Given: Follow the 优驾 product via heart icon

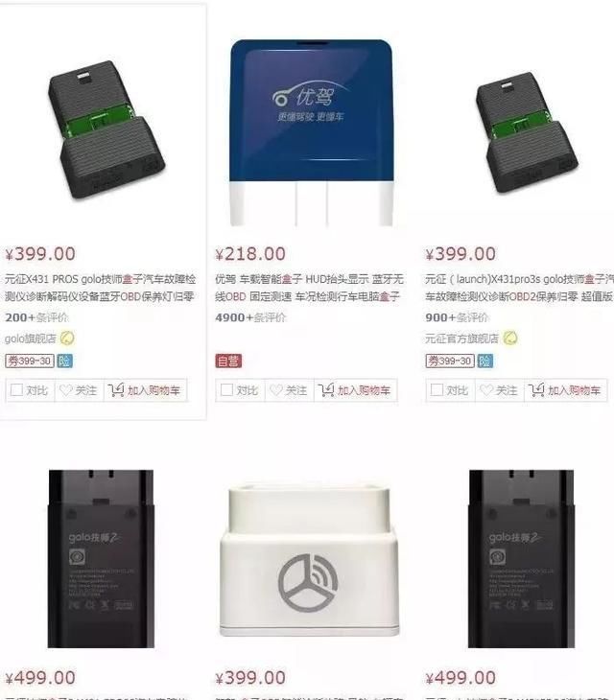Looking at the screenshot, I should pyautogui.click(x=276, y=390).
